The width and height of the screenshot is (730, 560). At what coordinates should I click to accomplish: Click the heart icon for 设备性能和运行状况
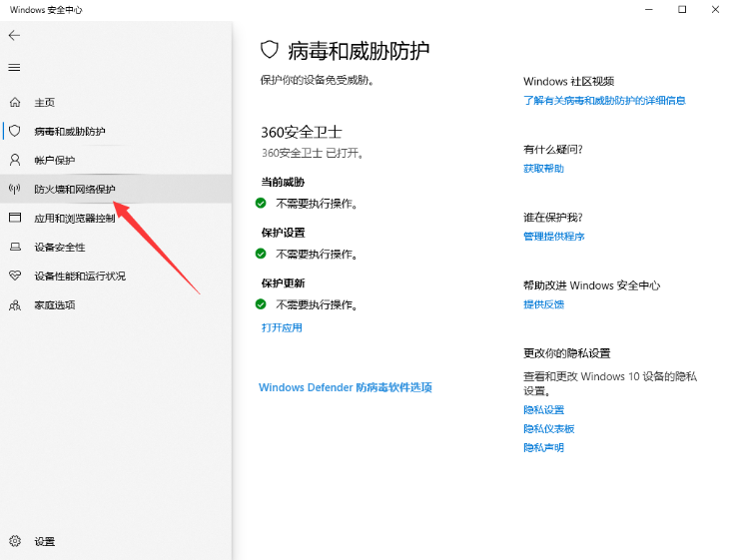pos(14,276)
